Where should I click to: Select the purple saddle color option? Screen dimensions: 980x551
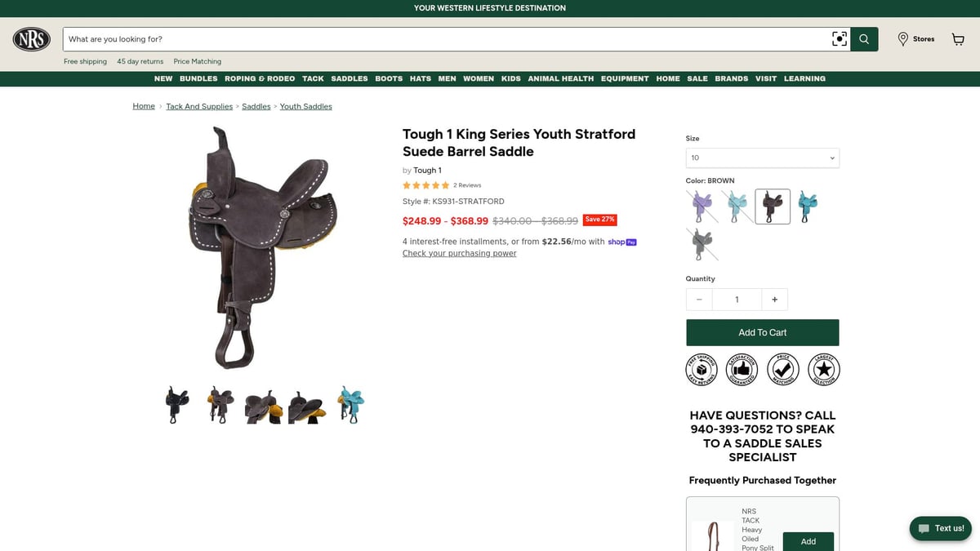coord(702,207)
